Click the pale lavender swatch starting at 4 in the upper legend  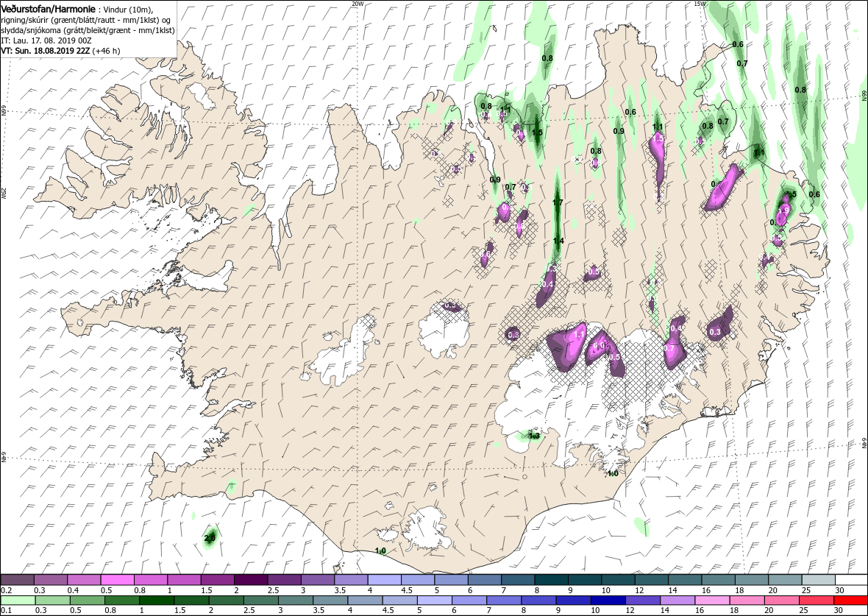coord(384,579)
